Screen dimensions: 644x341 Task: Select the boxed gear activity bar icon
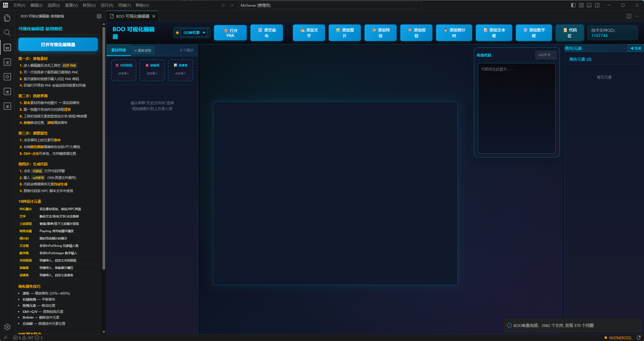tap(7, 77)
